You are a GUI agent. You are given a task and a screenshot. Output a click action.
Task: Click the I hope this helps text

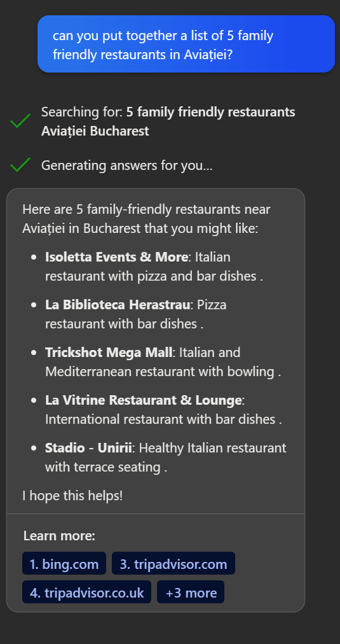coord(72,496)
